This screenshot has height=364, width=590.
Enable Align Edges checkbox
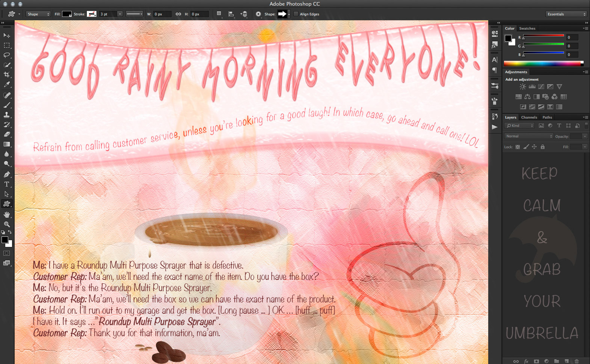pos(296,14)
